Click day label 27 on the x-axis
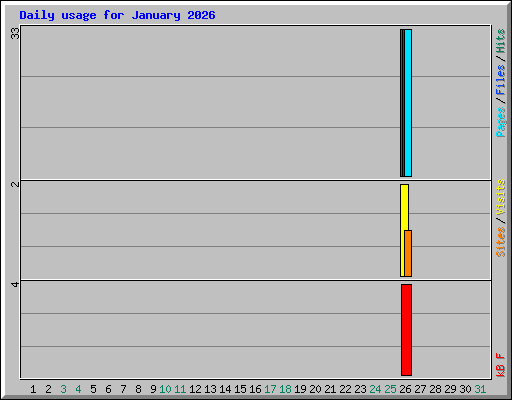Screen dimensions: 512x400 pyautogui.click(x=420, y=389)
